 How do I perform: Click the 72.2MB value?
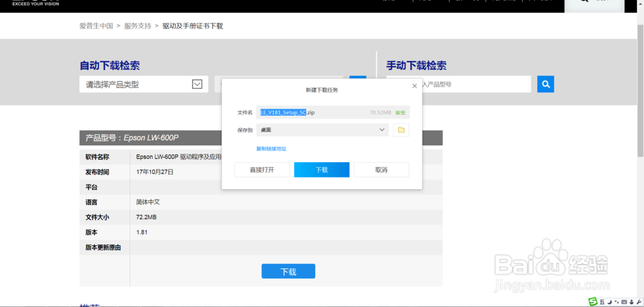click(x=146, y=217)
